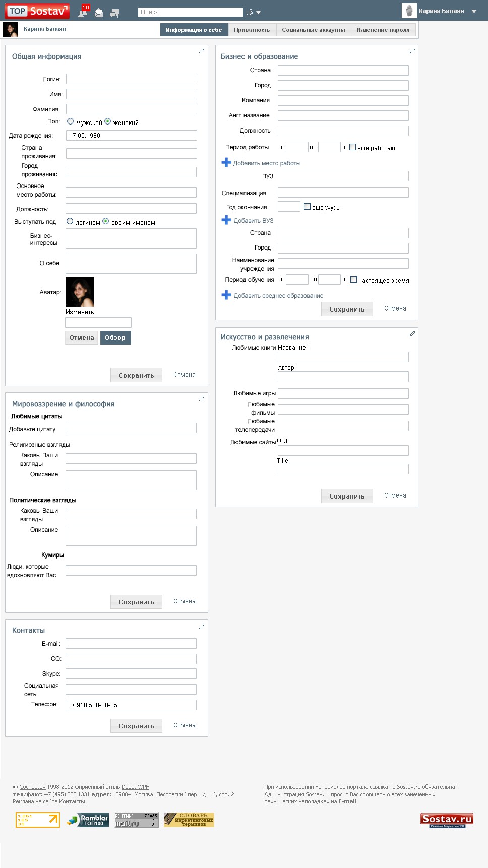This screenshot has height=868, width=488.
Task: Open the E-mail footer link
Action: 347,801
